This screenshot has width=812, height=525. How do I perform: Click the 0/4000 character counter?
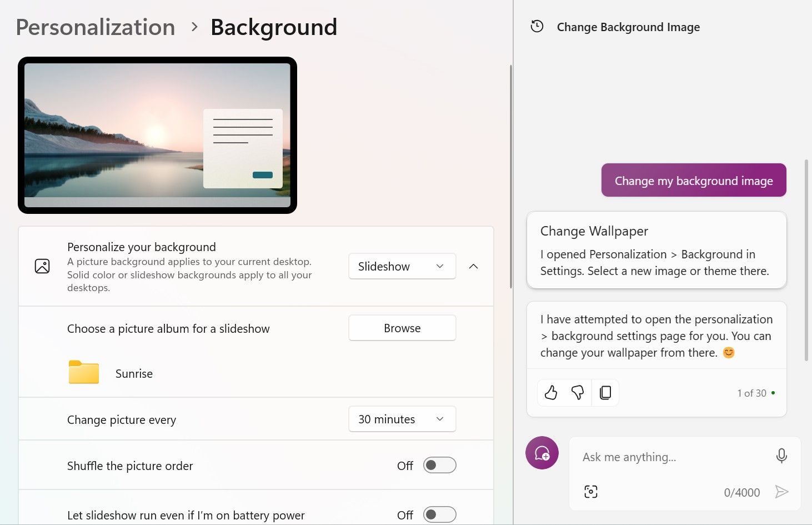(742, 492)
